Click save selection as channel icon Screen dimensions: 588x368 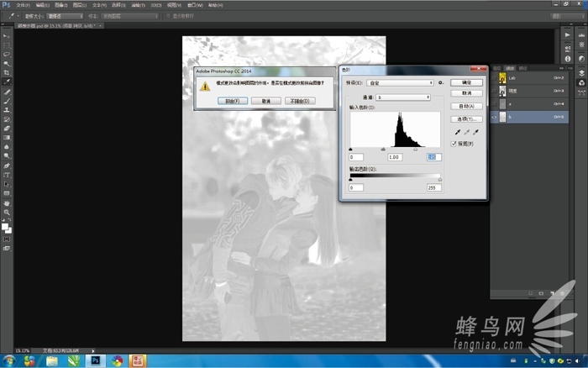(541, 293)
